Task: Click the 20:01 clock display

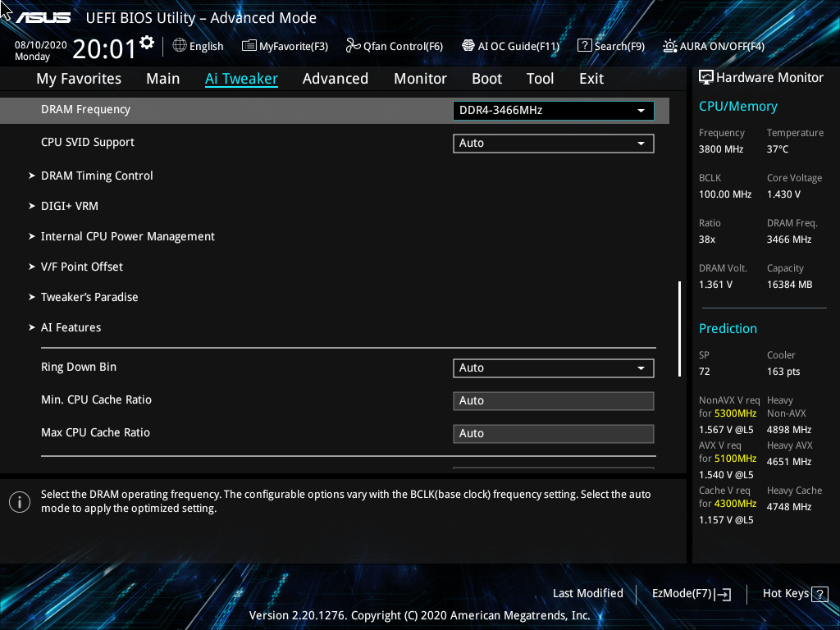Action: point(104,49)
